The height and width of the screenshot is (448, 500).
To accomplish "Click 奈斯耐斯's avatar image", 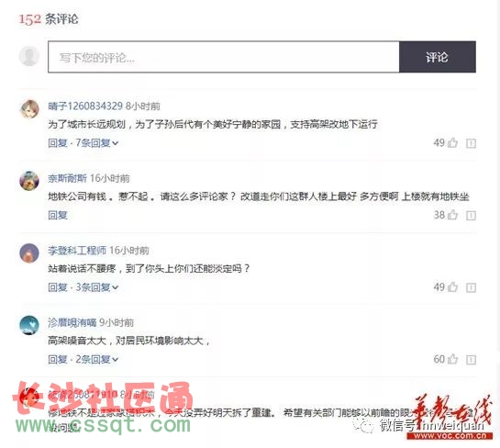I will click(29, 181).
